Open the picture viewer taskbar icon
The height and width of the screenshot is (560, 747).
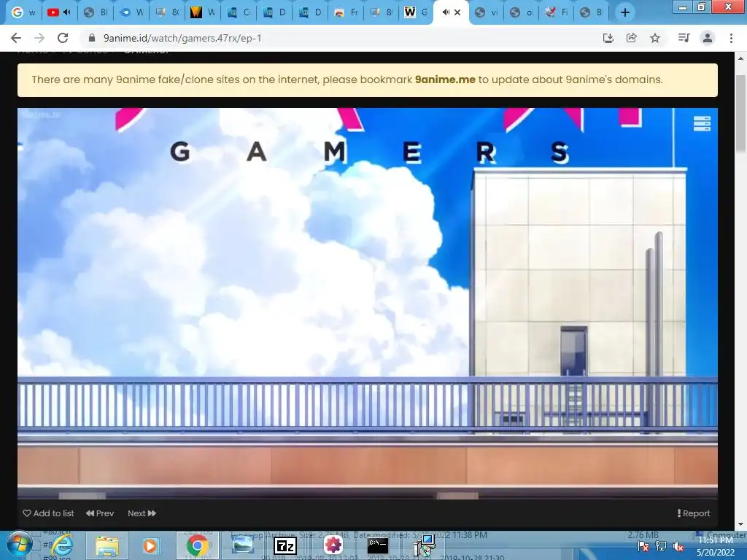242,545
